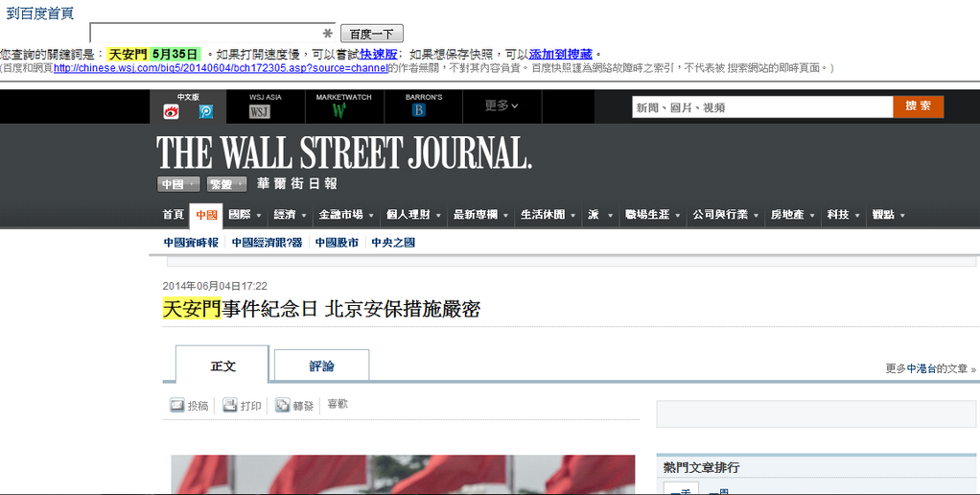This screenshot has height=495, width=980.
Task: Open the 中國 region dropdown
Action: coord(178,184)
